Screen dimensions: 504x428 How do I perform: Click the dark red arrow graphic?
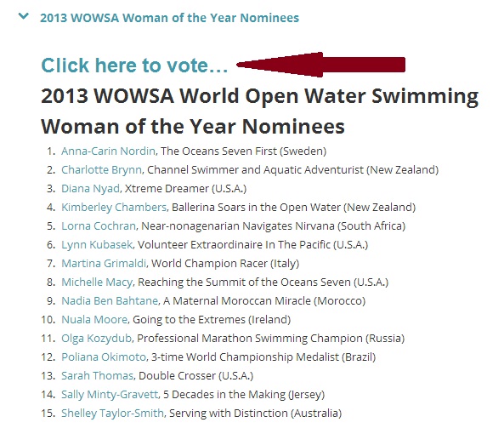coord(320,65)
